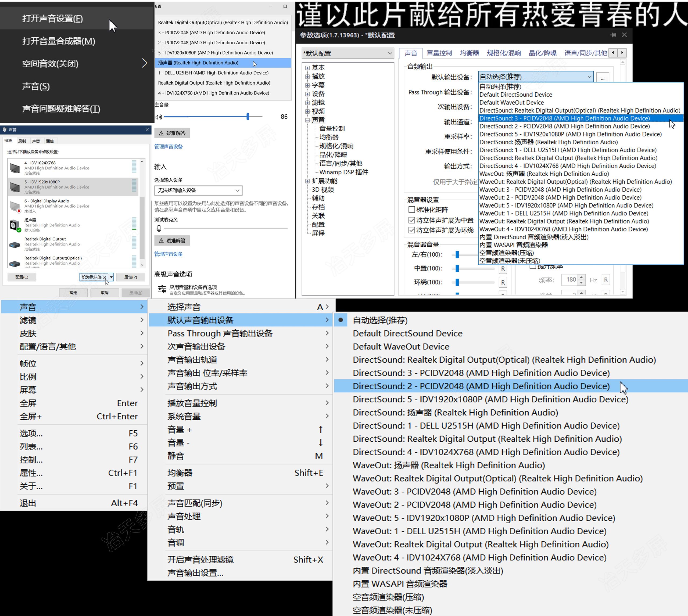Click the first 管理声音设备 link
Image resolution: width=688 pixels, height=616 pixels.
[x=168, y=147]
